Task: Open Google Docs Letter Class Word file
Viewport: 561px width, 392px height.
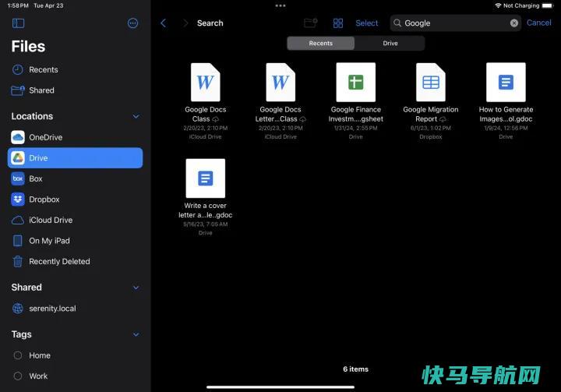Action: [280, 83]
